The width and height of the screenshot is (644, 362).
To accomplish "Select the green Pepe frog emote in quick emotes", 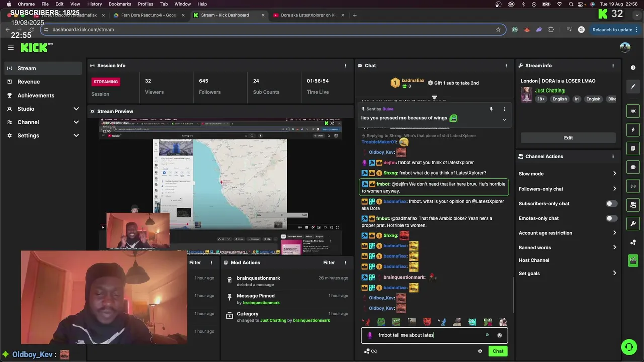I will (x=382, y=322).
